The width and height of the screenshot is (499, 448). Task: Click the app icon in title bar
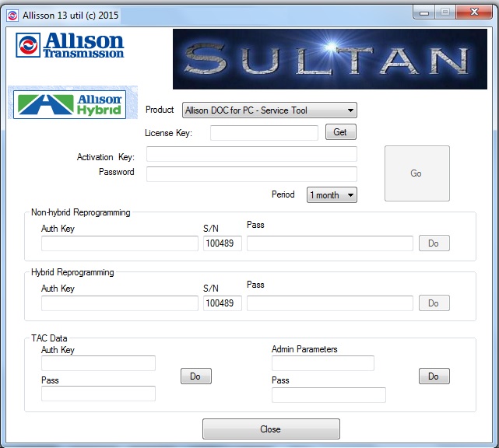pyautogui.click(x=12, y=16)
